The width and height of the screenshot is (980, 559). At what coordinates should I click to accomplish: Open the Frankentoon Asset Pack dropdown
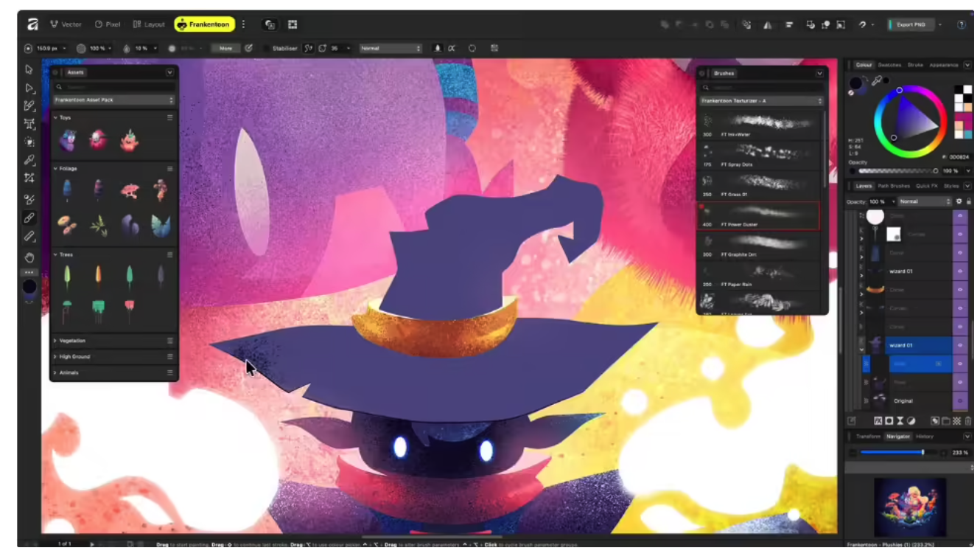113,100
